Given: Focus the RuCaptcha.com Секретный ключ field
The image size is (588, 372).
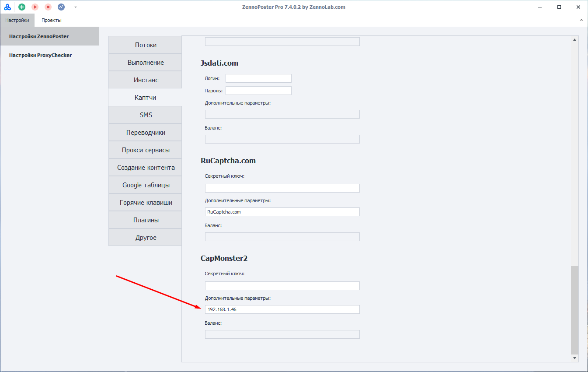Looking at the screenshot, I should [x=282, y=188].
